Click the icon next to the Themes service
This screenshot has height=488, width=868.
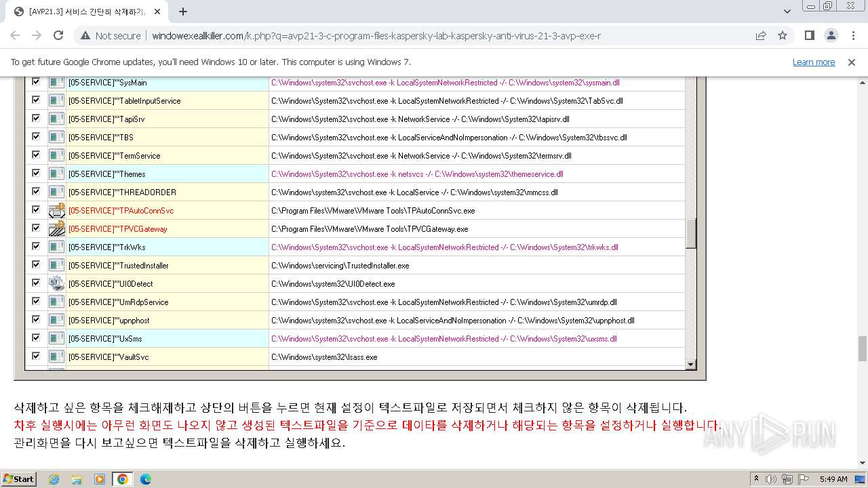tap(56, 174)
